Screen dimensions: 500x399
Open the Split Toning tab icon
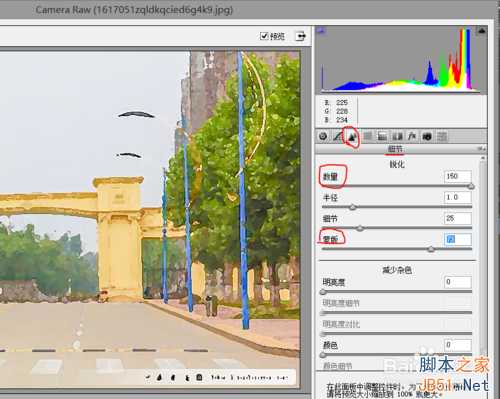(x=382, y=136)
